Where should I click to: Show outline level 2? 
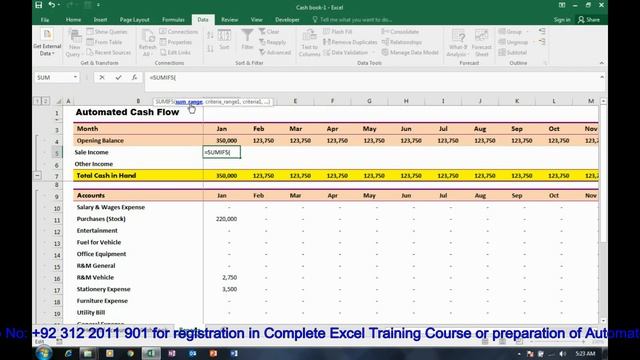point(45,101)
